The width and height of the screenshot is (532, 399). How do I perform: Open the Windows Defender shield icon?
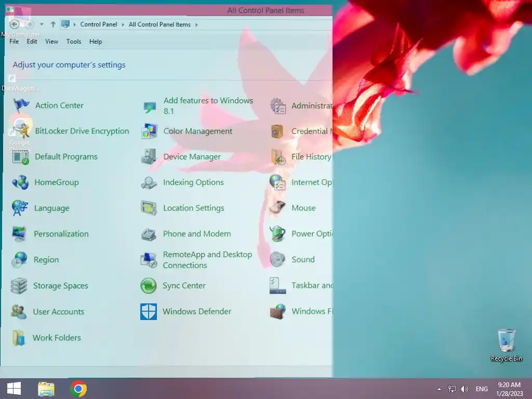coord(149,312)
